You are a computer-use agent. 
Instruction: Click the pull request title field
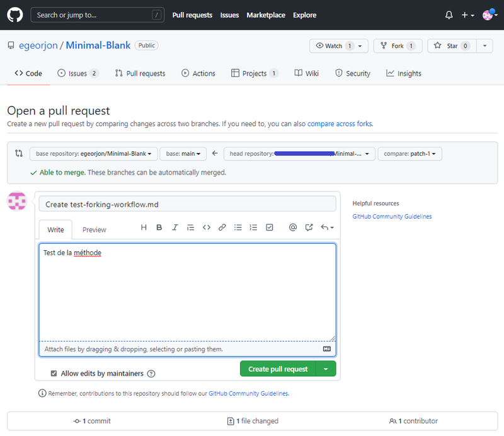tap(187, 204)
